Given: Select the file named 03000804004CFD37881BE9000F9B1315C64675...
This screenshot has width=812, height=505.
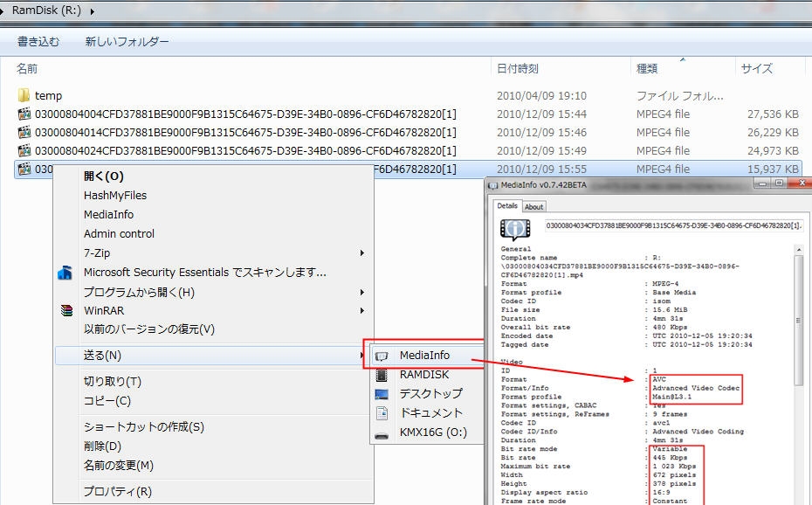Looking at the screenshot, I should pos(245,114).
